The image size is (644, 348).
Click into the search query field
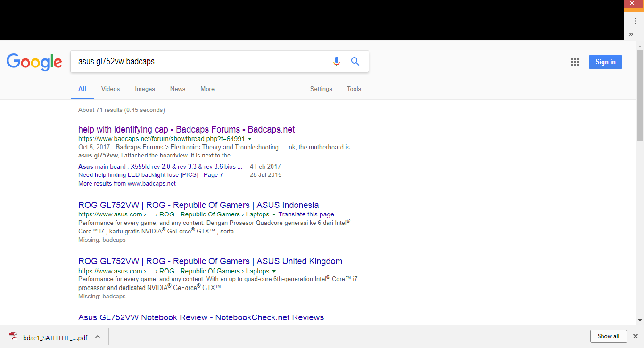(200, 61)
